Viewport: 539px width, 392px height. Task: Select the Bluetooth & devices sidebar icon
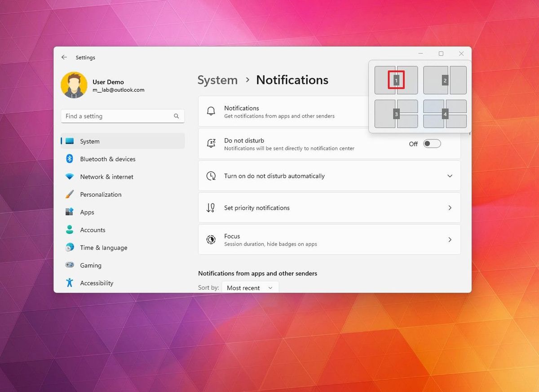[71, 159]
